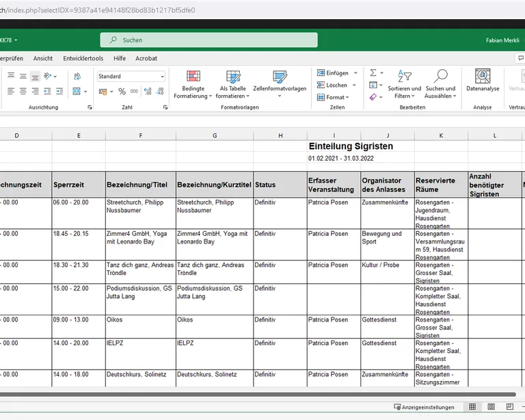Switch to Page Layout view

(x=492, y=406)
